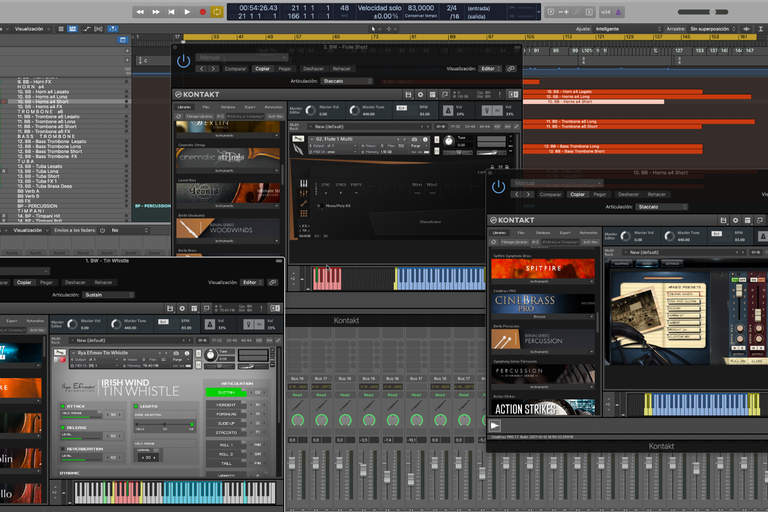
Task: Click snapshot camera icon on Flute 1 Multi
Action: pos(414,140)
